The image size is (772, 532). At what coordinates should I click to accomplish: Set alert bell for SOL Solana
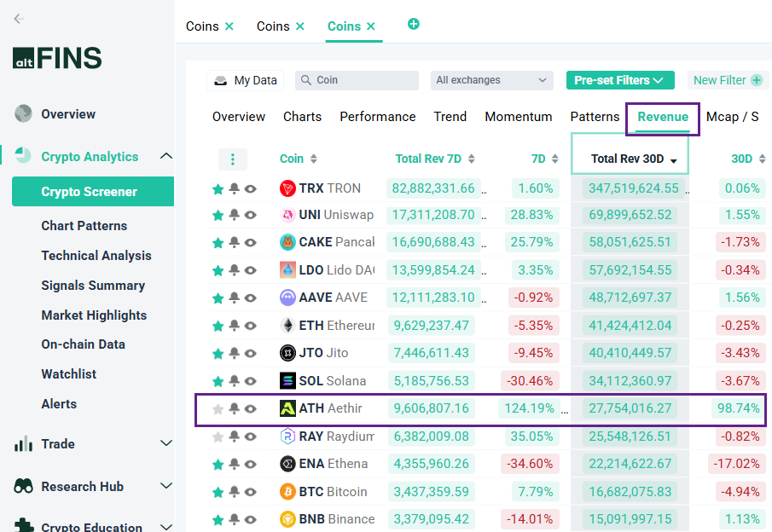coord(235,381)
